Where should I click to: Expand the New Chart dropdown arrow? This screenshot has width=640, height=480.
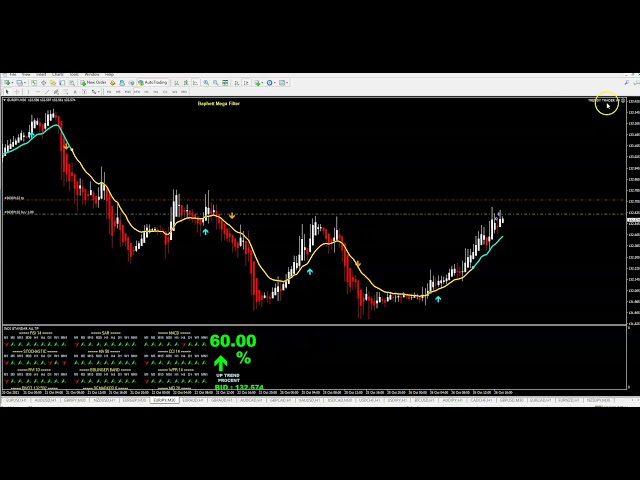pos(13,82)
